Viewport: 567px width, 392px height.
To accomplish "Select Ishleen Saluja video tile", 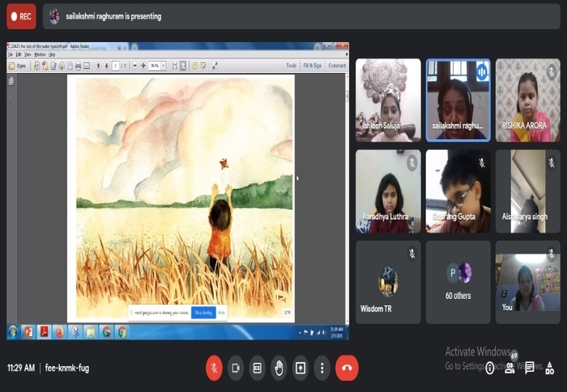I will coord(388,100).
